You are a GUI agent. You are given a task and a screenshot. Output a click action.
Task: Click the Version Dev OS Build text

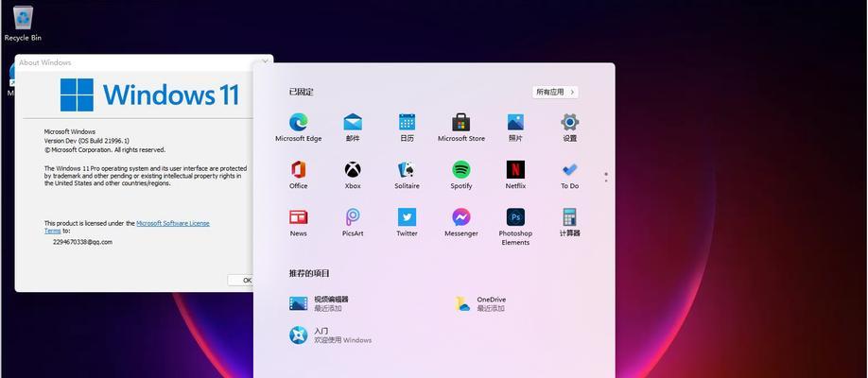point(87,141)
